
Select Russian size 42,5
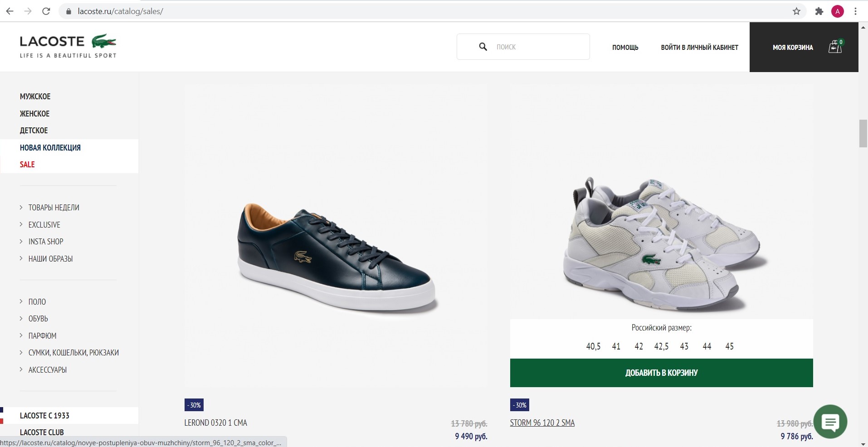point(661,346)
